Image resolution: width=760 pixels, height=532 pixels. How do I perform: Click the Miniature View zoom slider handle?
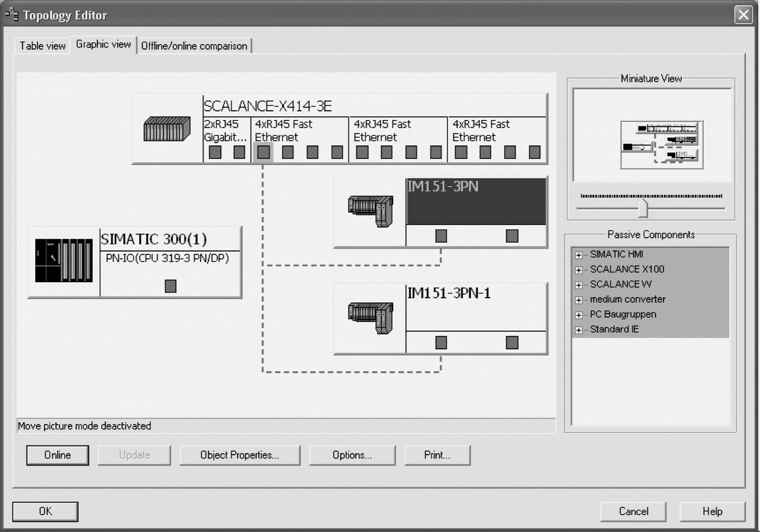coord(643,208)
